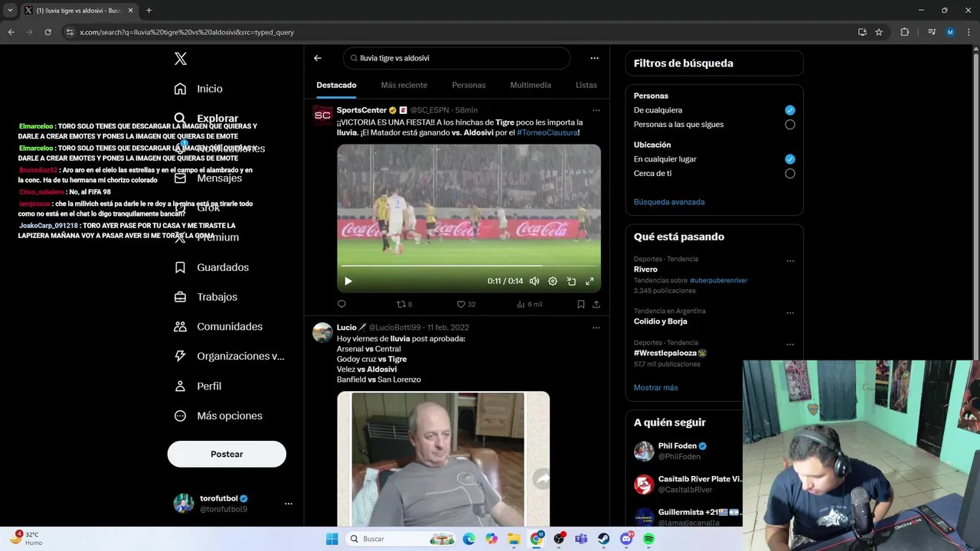Open Búsqueda avanzada link

tap(669, 202)
